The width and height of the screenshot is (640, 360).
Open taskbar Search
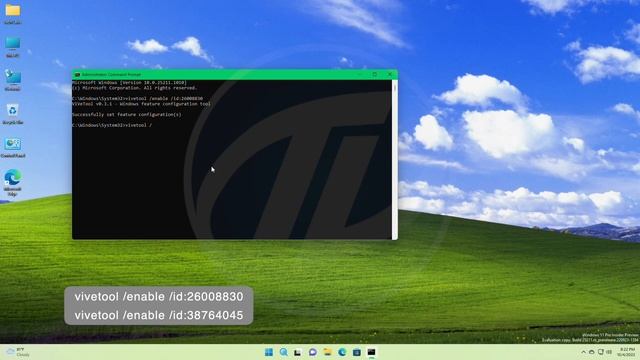284,352
